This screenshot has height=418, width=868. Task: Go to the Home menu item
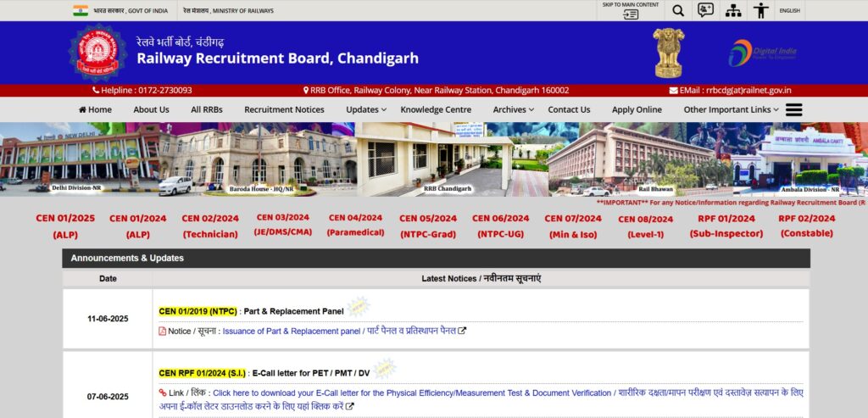95,109
